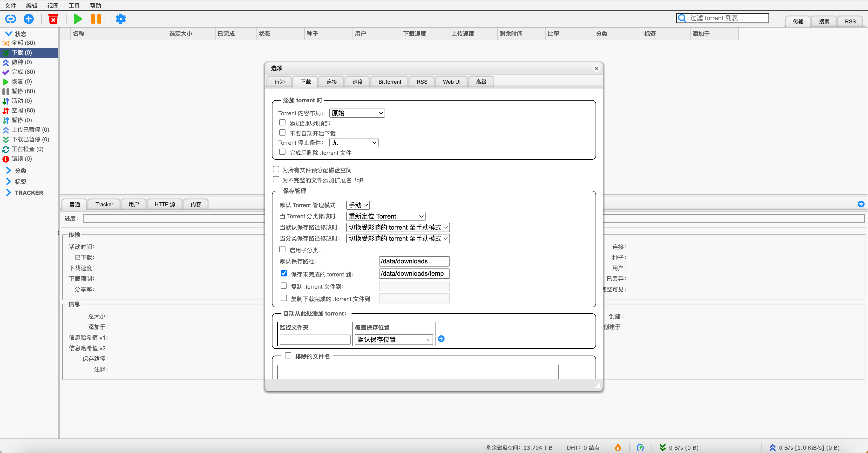Click the 监控文件夹 input field
868x453 pixels.
click(315, 339)
